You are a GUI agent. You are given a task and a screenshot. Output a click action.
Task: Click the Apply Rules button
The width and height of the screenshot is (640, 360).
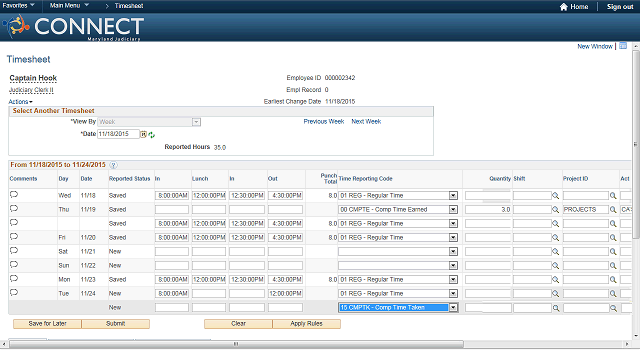pyautogui.click(x=307, y=324)
